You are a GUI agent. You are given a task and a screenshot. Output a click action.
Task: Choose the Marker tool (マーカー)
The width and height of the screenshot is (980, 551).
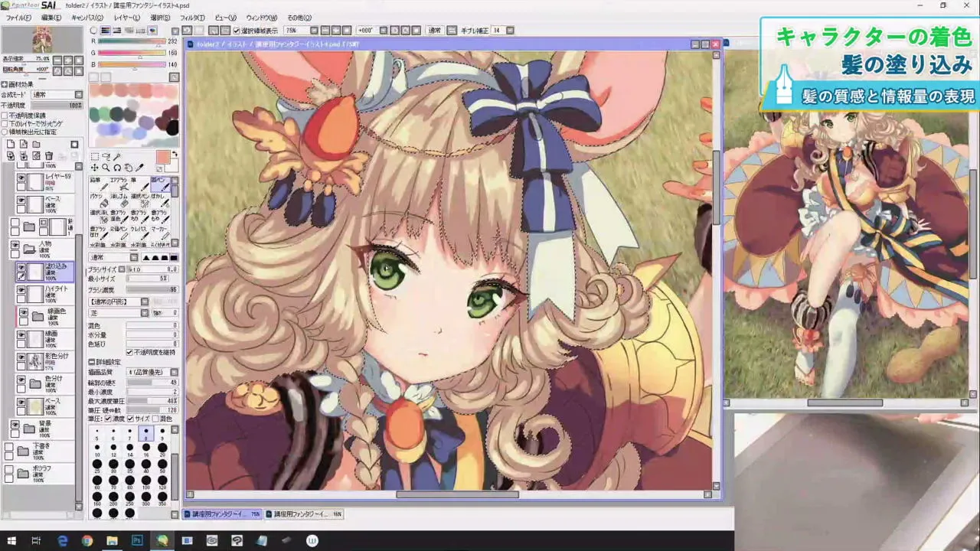pos(162,233)
